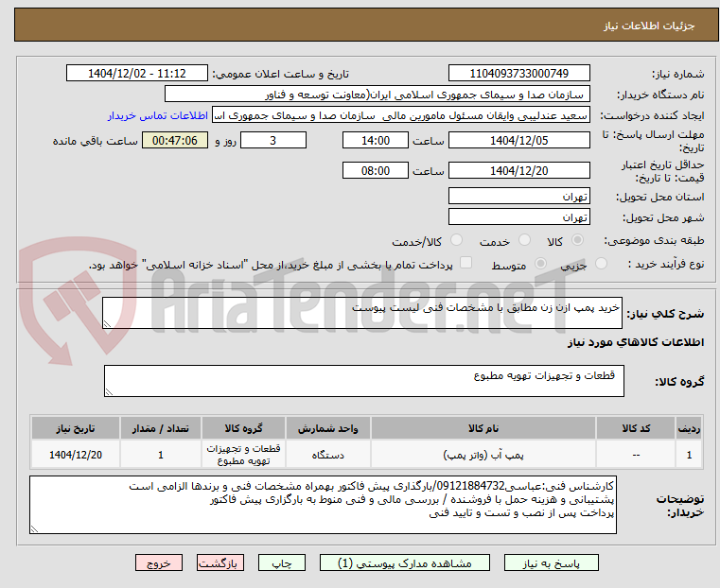Screen dimensions: 720x588
Task: Click the table date cell 1404/12/20
Action: click(x=76, y=455)
